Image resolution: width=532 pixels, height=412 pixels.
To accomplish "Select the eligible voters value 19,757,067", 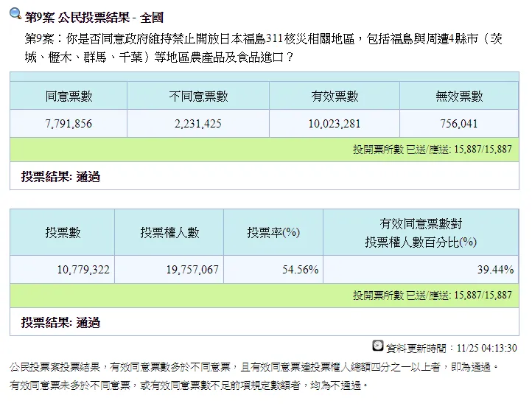I will (x=192, y=270).
